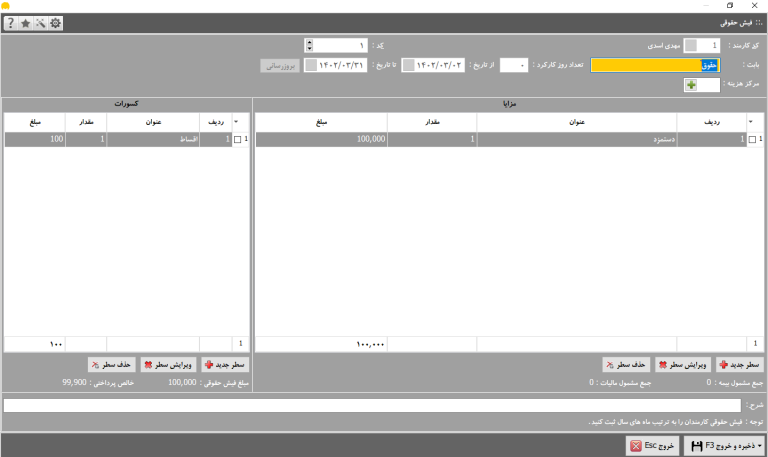
Task: Click the lookup square beside employee code
Action: pos(691,46)
